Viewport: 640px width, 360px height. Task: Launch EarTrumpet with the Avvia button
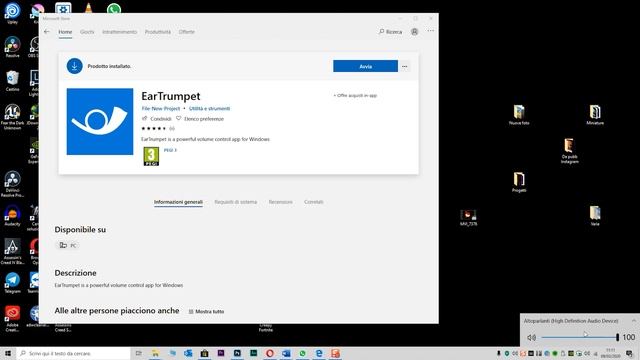click(x=365, y=66)
